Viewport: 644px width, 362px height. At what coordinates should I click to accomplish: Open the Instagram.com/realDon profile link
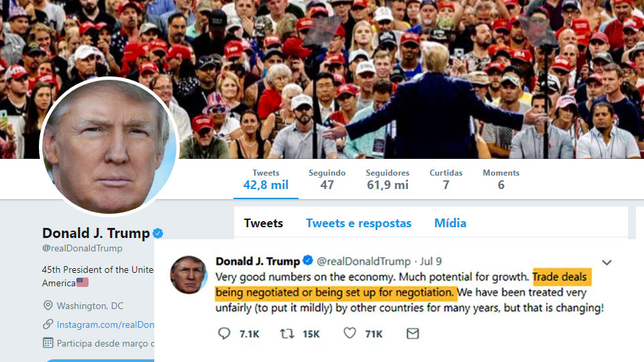(x=105, y=324)
